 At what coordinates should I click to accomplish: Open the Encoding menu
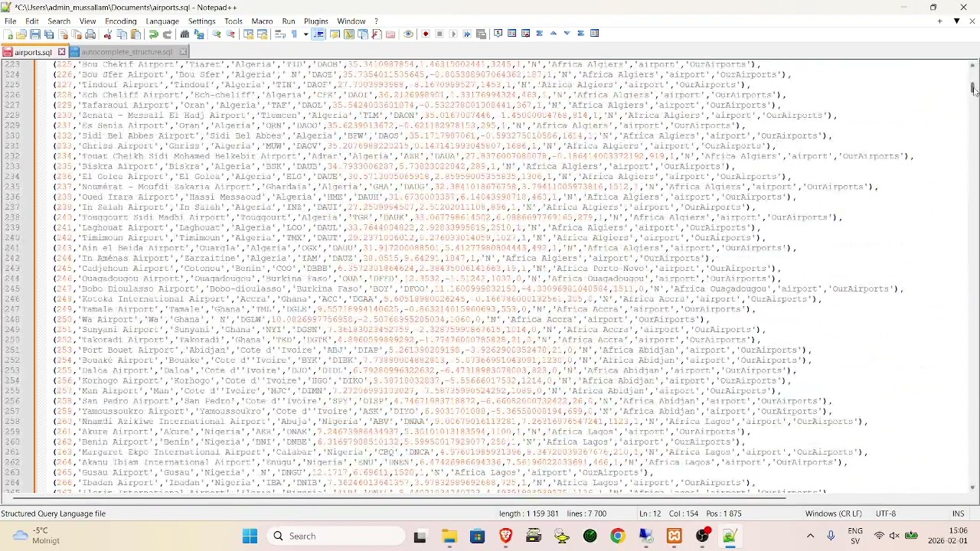click(120, 21)
